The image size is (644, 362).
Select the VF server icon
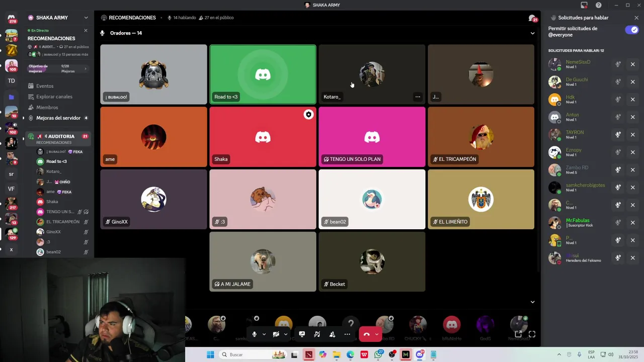click(11, 189)
